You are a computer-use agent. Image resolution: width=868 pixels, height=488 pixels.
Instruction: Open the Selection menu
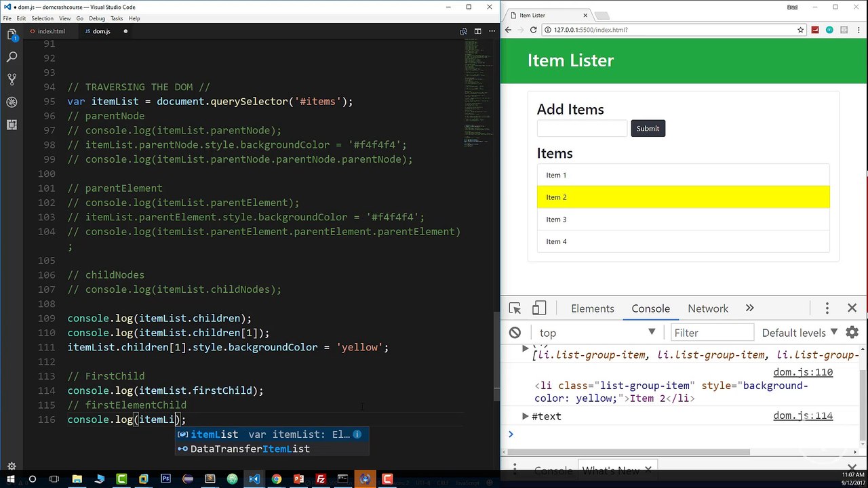tap(43, 18)
